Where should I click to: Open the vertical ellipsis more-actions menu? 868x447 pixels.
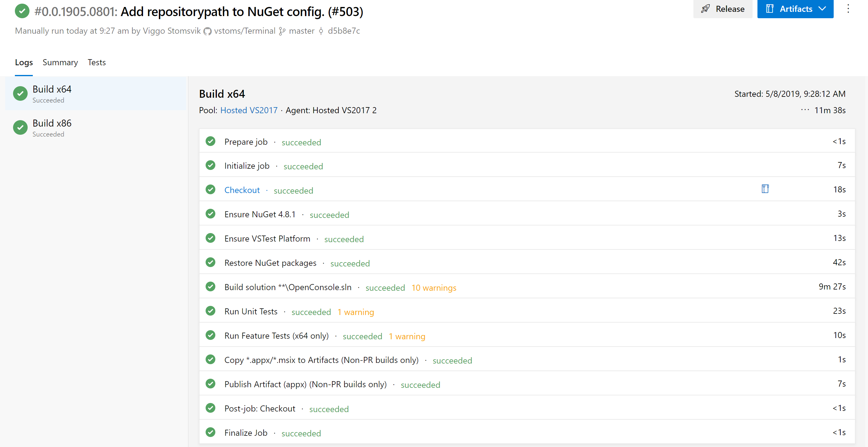pos(848,9)
